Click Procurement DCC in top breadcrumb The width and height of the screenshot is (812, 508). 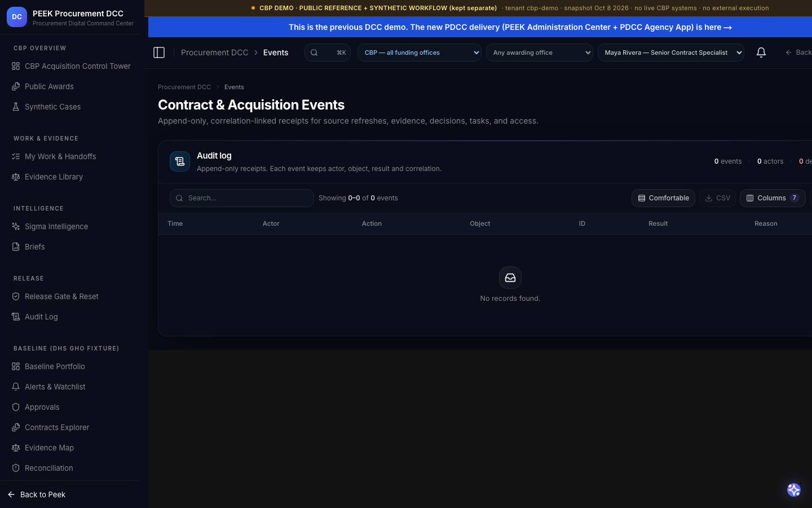point(215,52)
